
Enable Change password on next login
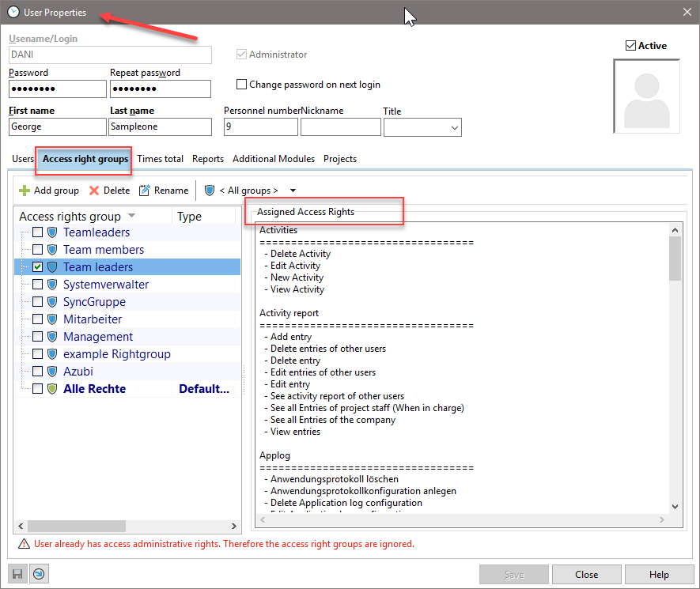tap(242, 85)
